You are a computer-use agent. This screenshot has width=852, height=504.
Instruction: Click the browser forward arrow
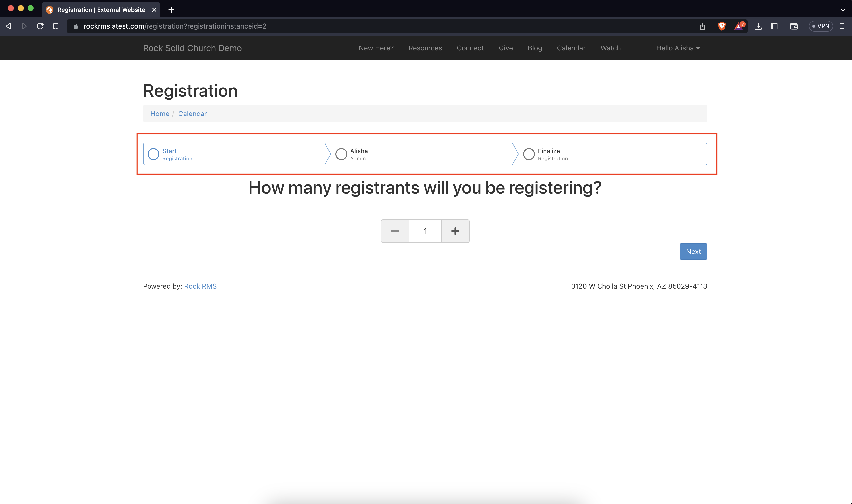tap(24, 26)
